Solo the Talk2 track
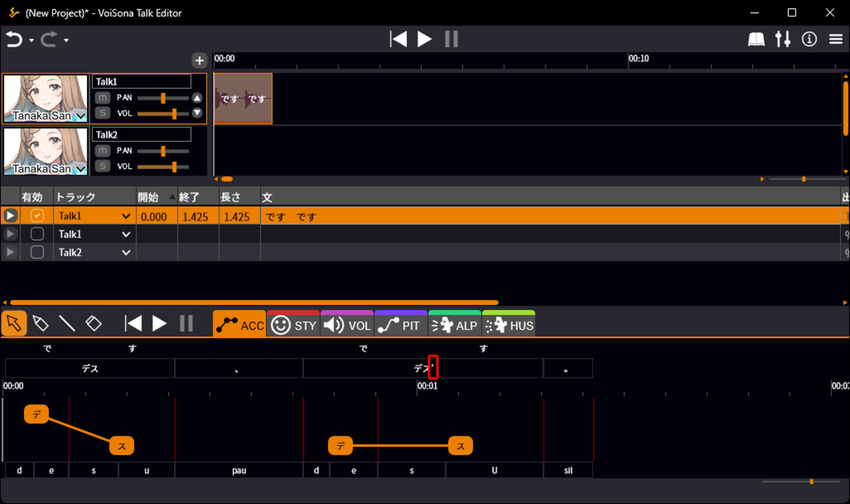The image size is (850, 504). (102, 166)
